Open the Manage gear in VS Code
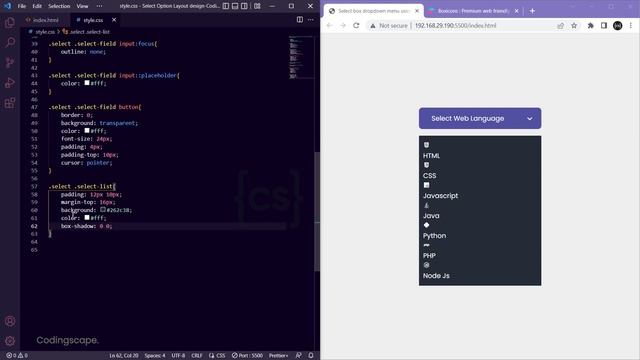Viewport: 640px width, 360px height. coord(10,340)
